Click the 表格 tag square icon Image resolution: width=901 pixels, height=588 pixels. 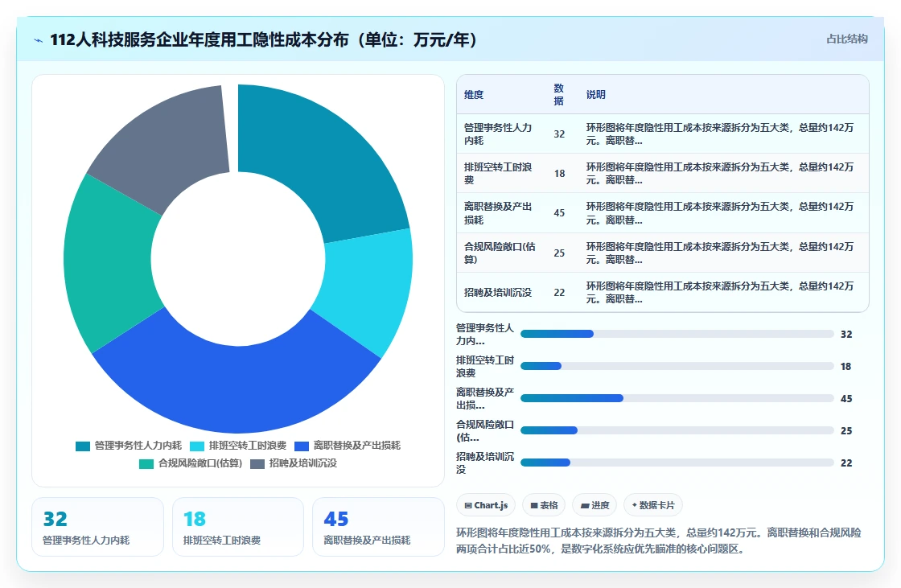534,506
